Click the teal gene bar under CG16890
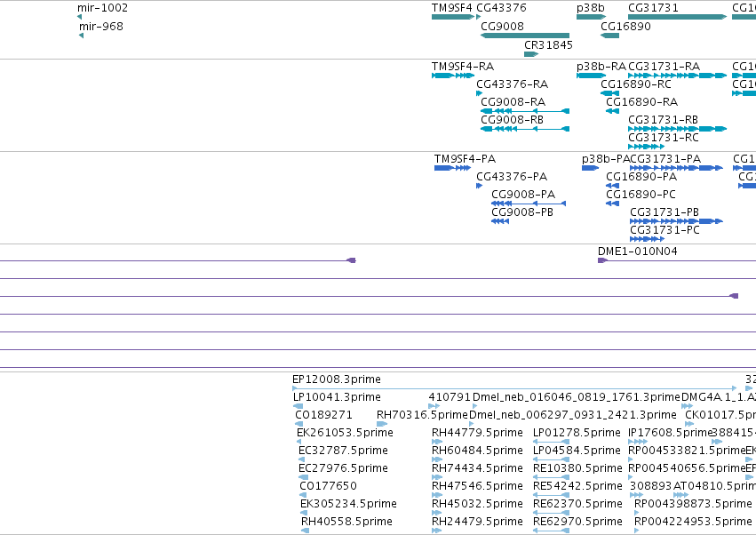 [610, 36]
